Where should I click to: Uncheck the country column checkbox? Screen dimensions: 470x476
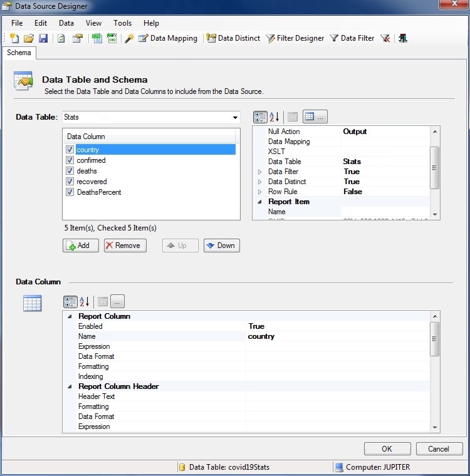point(70,150)
